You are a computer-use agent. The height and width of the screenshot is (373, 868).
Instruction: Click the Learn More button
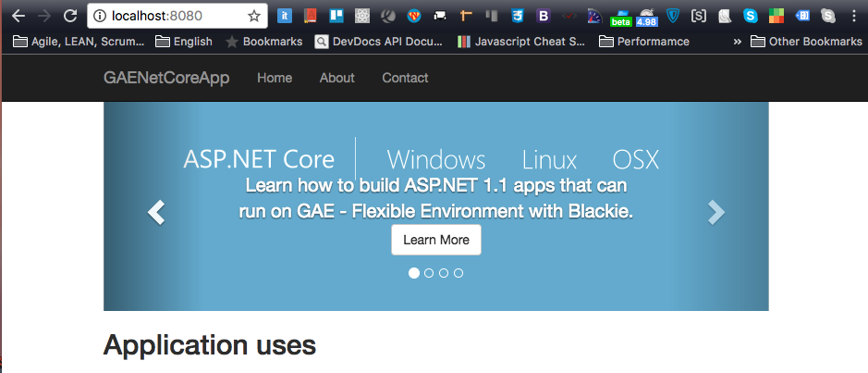[x=436, y=240]
